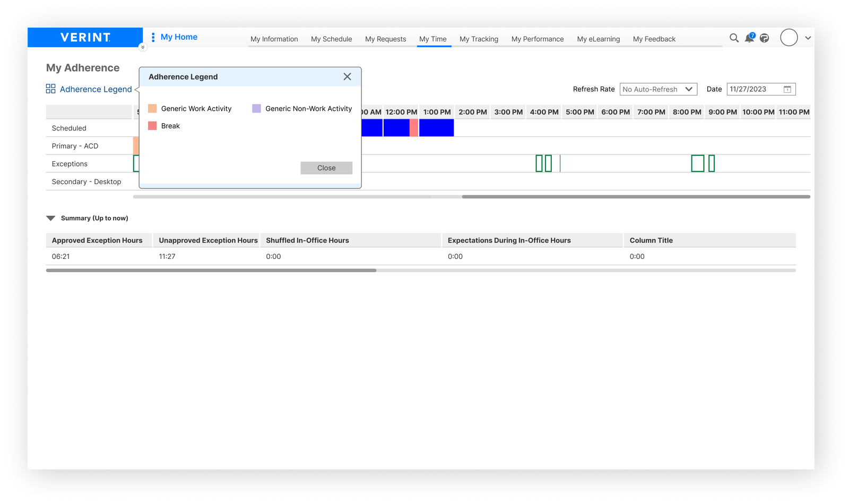849x504 pixels.
Task: Click the Date input field
Action: click(x=753, y=90)
